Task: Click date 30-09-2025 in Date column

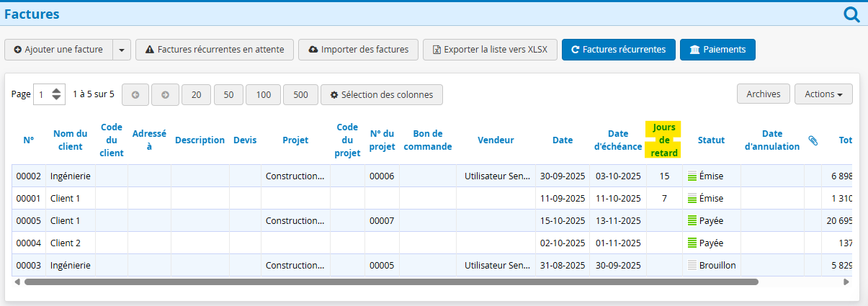Action: [563, 176]
